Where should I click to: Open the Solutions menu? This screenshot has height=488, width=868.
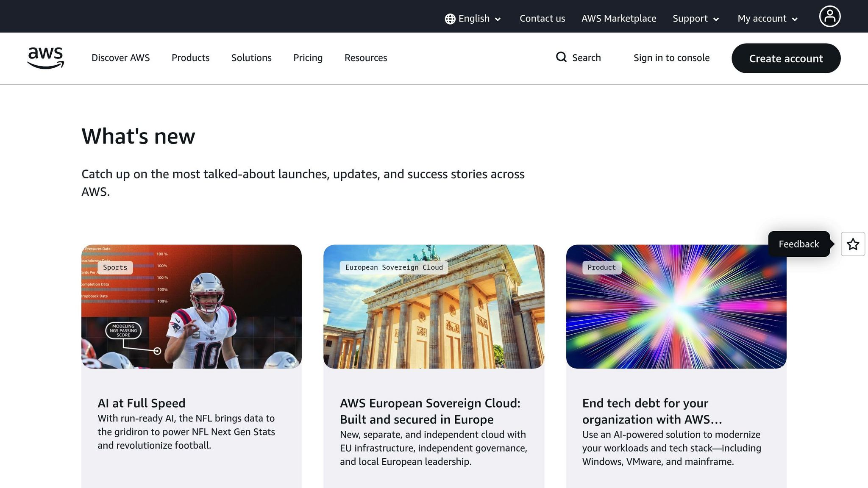[x=251, y=58]
